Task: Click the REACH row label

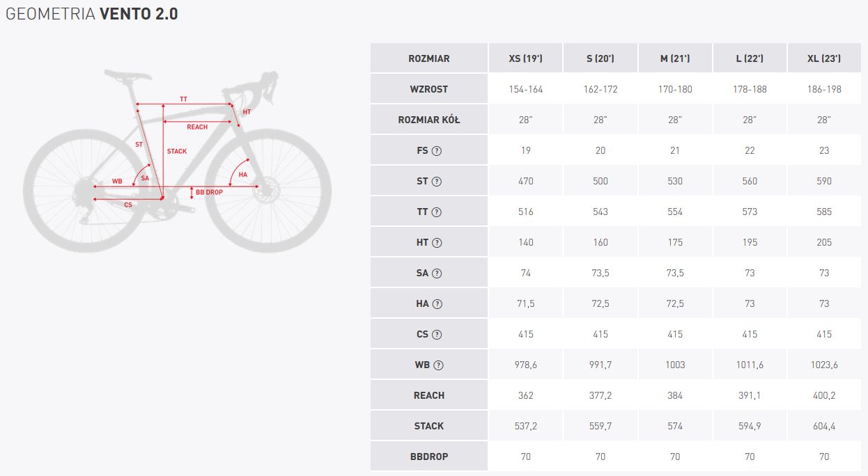Action: [x=429, y=395]
